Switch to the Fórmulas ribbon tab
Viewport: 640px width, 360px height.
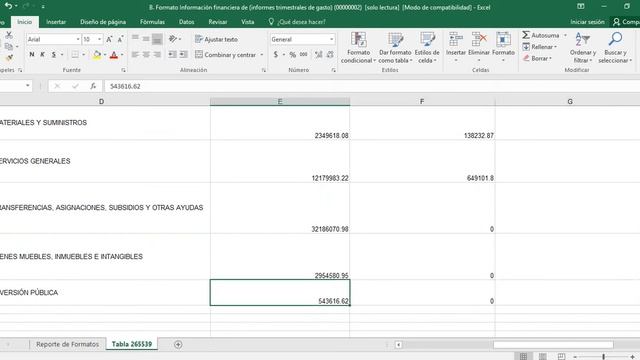click(152, 22)
